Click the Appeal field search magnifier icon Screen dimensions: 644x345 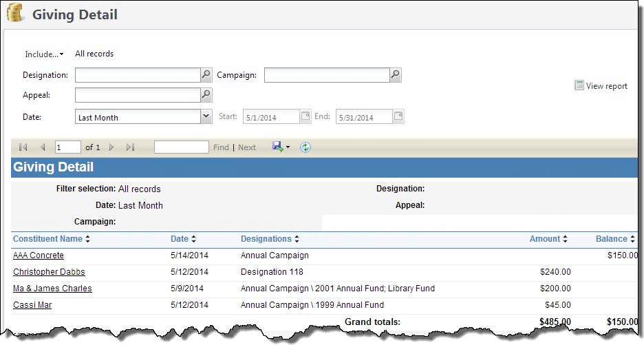click(x=206, y=95)
